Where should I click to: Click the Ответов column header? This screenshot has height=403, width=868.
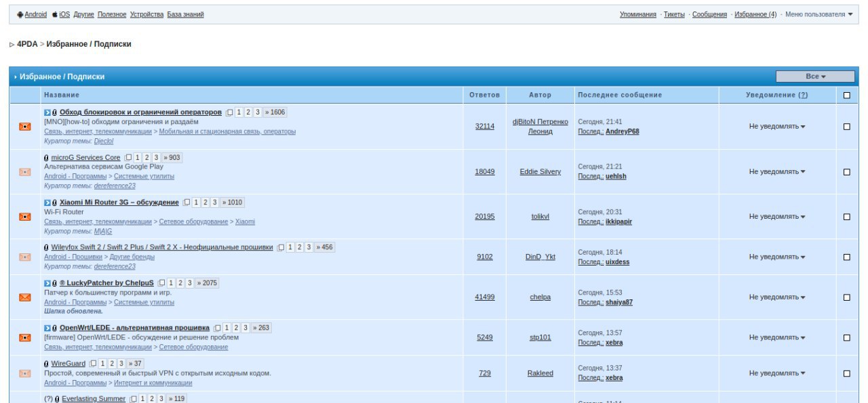[484, 95]
